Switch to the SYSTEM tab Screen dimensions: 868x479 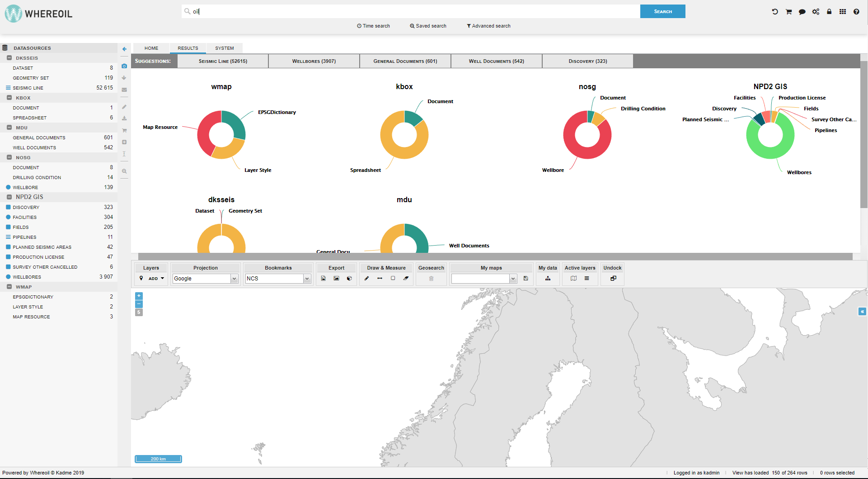(x=225, y=48)
